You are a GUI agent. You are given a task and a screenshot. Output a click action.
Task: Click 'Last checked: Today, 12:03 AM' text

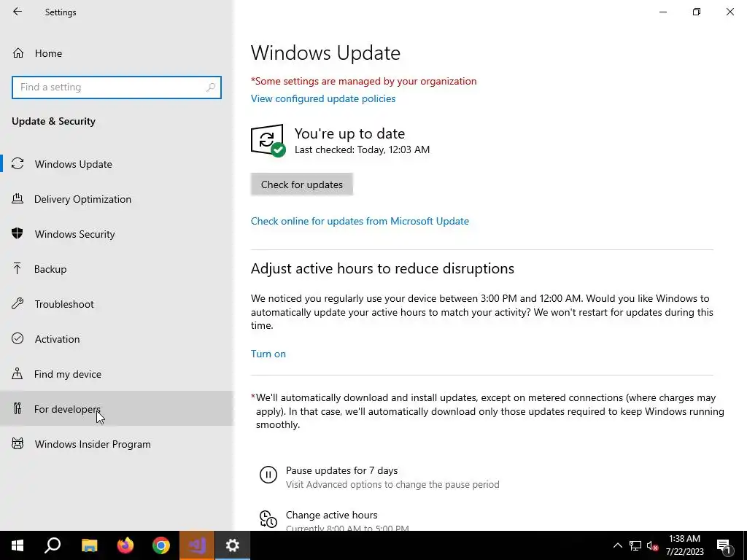(362, 149)
